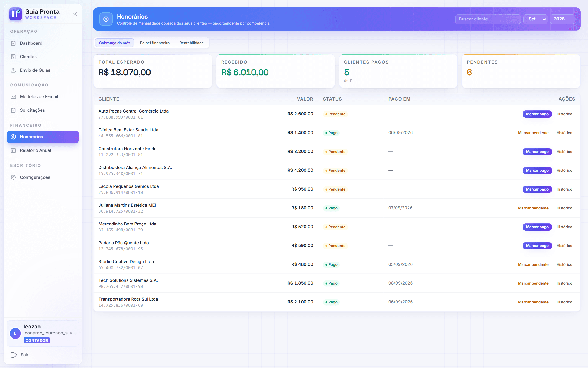Click Sair to log out
Viewport: 588px width, 368px height.
pos(24,355)
